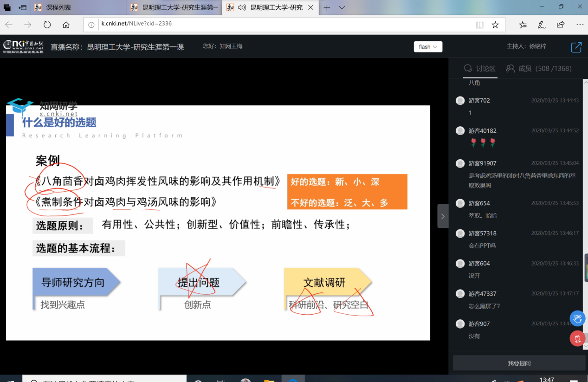The image size is (588, 382).
Task: Add this page to favorites with the star
Action: pyautogui.click(x=495, y=25)
